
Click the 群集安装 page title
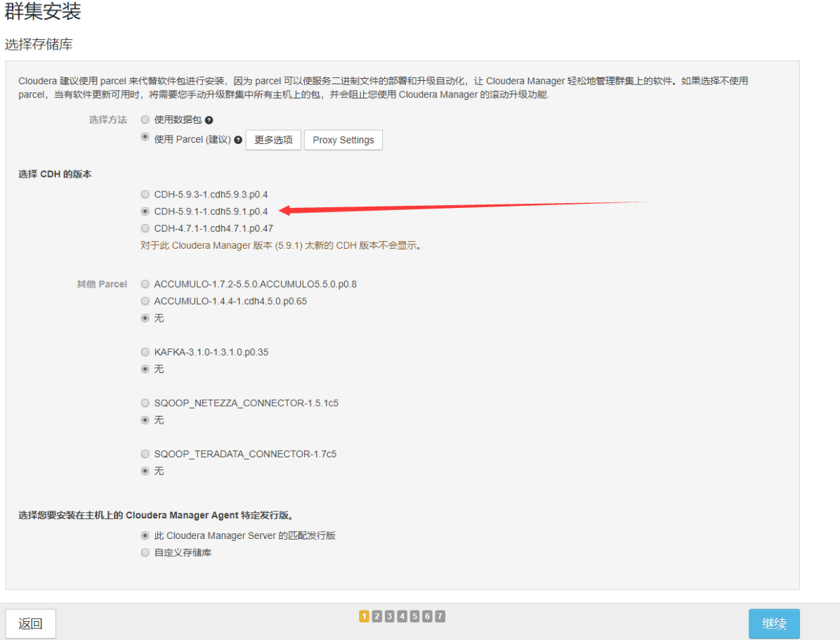coord(43,11)
